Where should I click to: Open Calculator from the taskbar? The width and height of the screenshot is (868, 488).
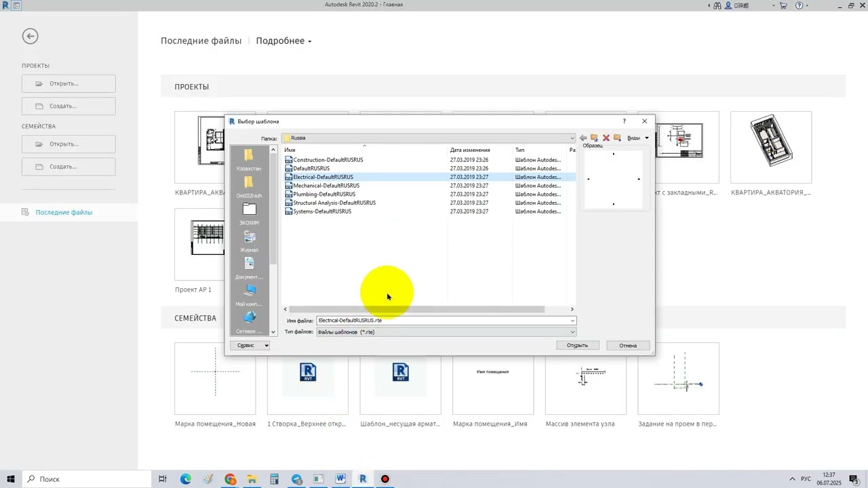[x=275, y=479]
